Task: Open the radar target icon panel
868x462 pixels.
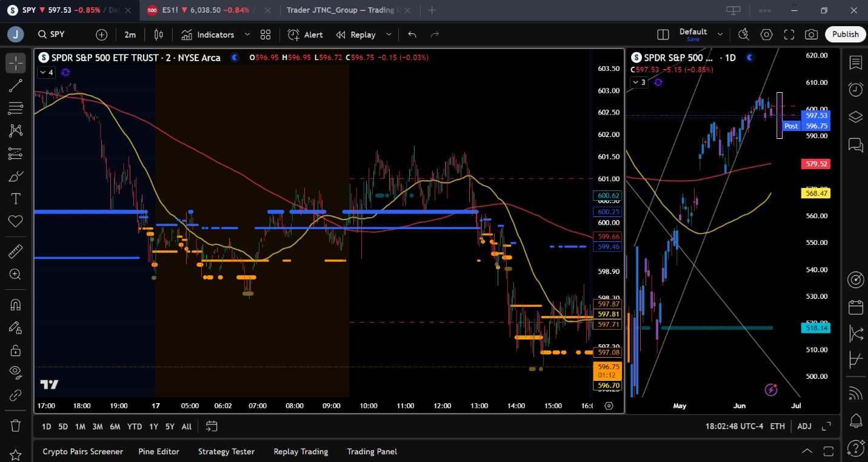Action: tap(856, 280)
